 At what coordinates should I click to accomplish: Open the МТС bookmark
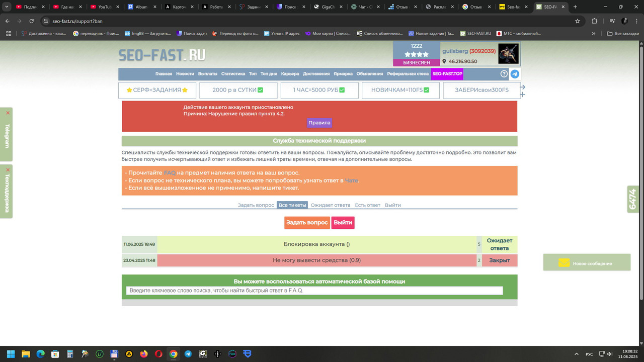[518, 34]
